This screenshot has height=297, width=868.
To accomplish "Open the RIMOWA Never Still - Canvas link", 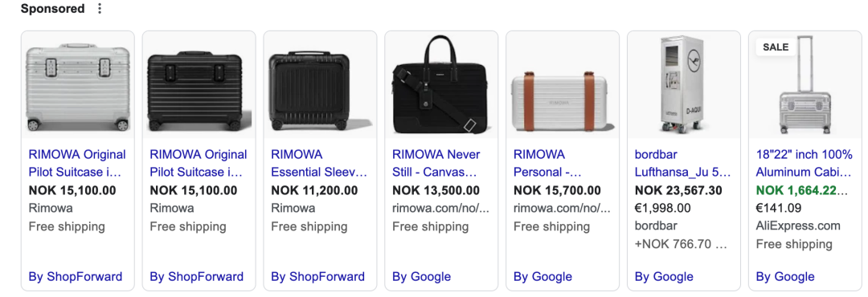I will click(x=436, y=163).
